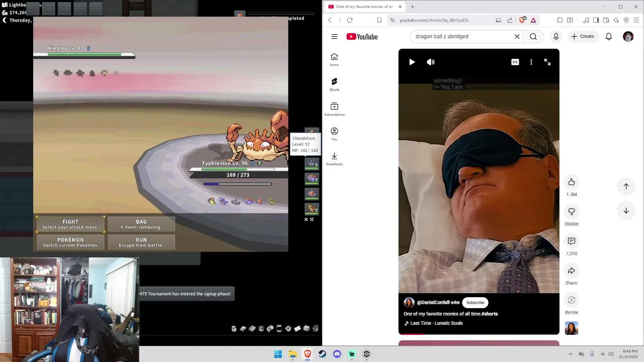Select RUN to escape from battle
644x362 pixels.
point(141,242)
